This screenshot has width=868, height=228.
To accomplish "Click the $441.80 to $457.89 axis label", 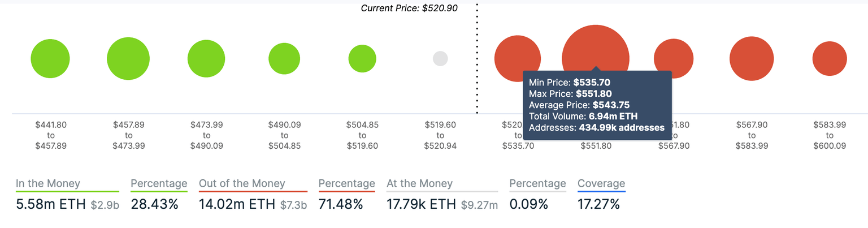I will [x=51, y=135].
